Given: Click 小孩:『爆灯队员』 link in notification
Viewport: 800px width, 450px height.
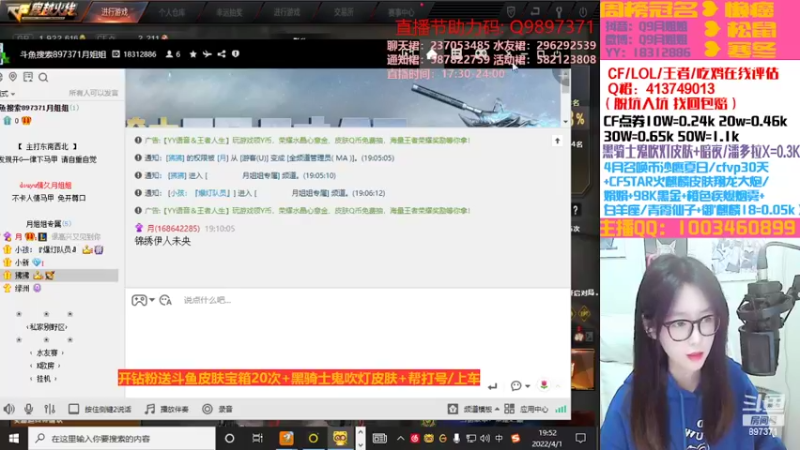Looking at the screenshot, I should (202, 193).
